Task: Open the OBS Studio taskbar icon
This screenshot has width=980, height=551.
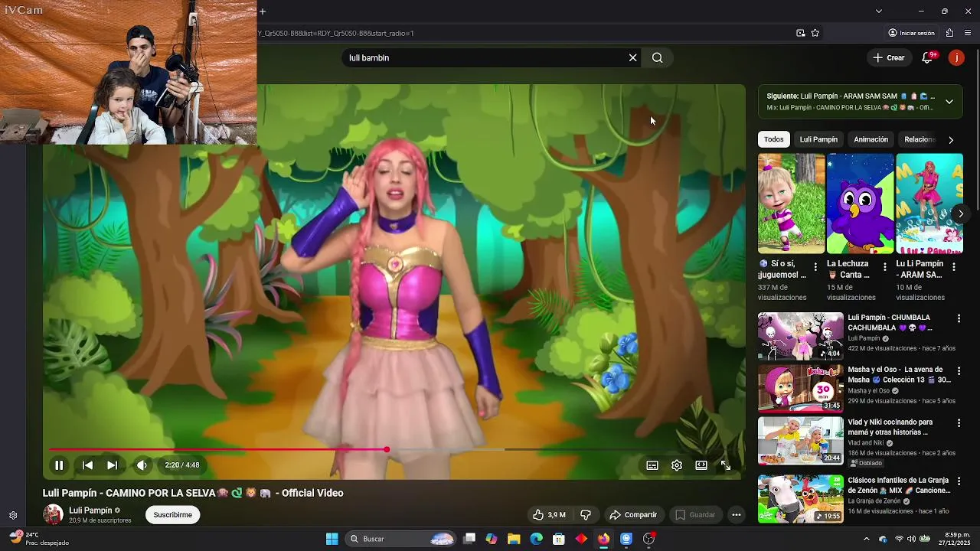Action: click(x=648, y=539)
